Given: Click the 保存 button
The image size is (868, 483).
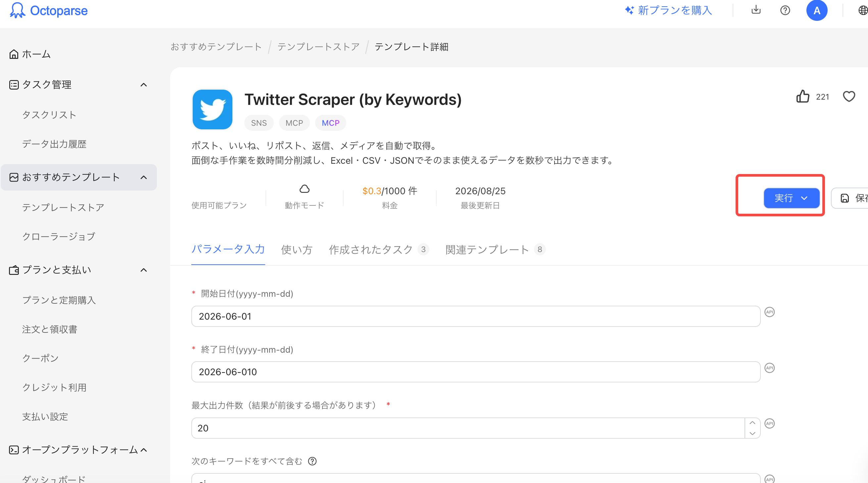Looking at the screenshot, I should [850, 198].
